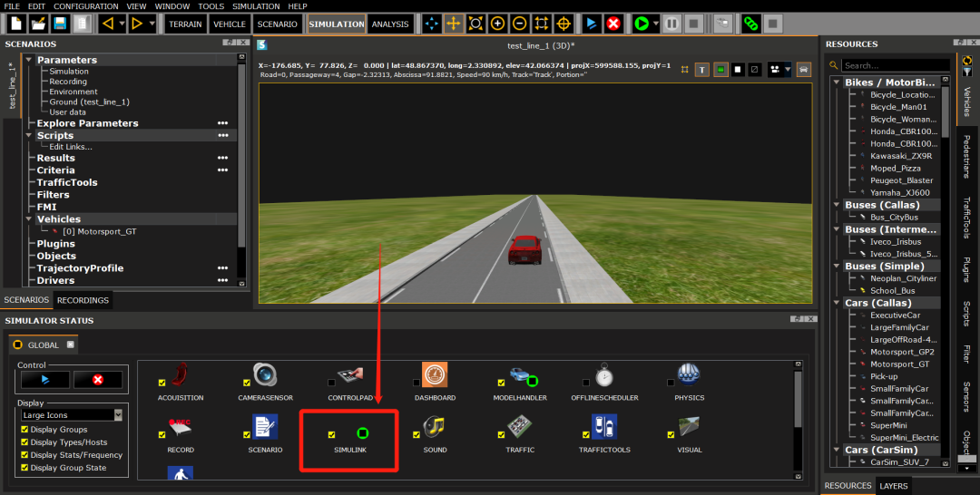Screen dimensions: 980x495
Task: Open the viewport camera selection dropdown arrow
Action: pos(788,69)
